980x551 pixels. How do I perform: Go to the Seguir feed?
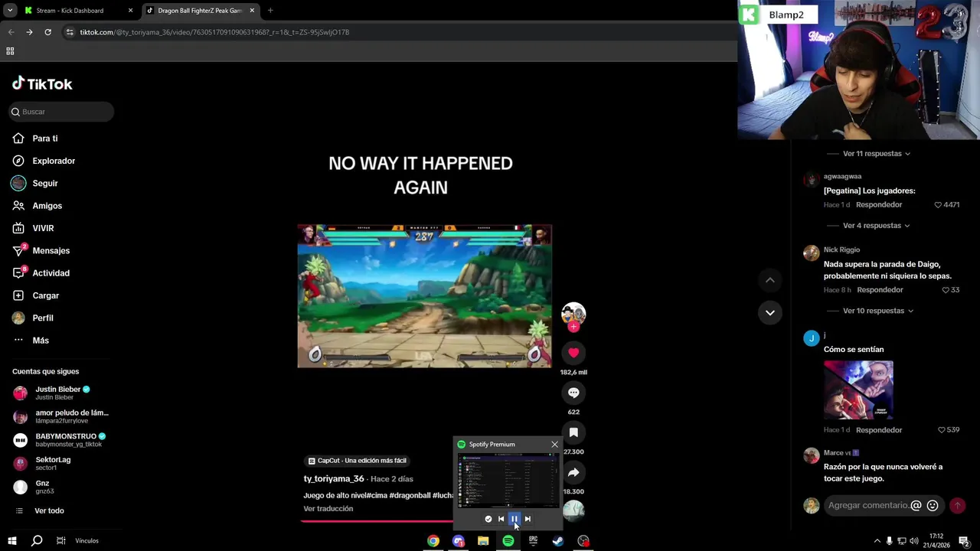[x=35, y=184]
